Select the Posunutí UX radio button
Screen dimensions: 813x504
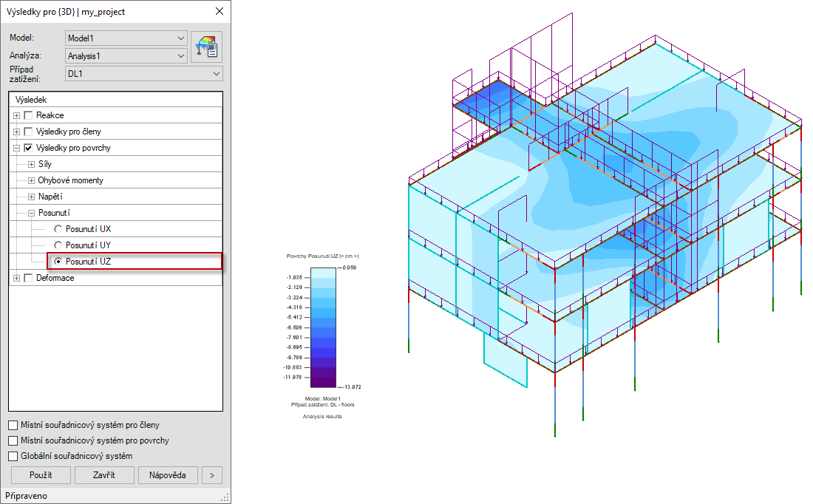(58, 228)
